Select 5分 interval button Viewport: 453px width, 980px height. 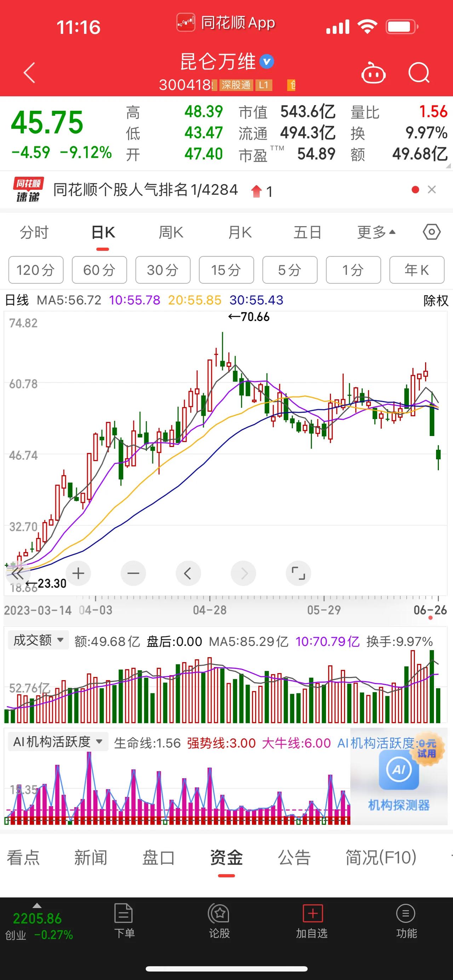[x=290, y=270]
